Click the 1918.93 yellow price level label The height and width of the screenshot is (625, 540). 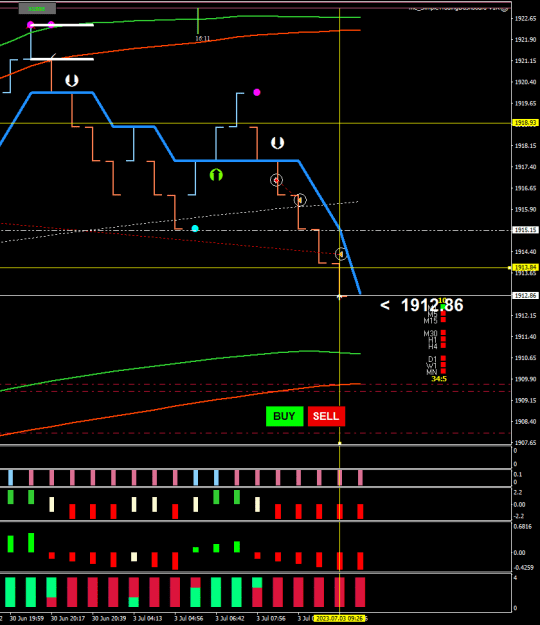click(526, 123)
